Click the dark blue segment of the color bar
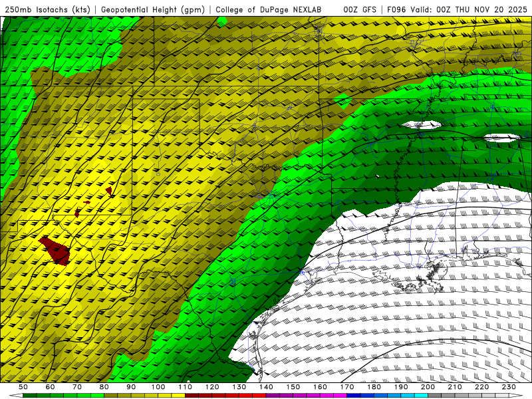 click(x=354, y=396)
